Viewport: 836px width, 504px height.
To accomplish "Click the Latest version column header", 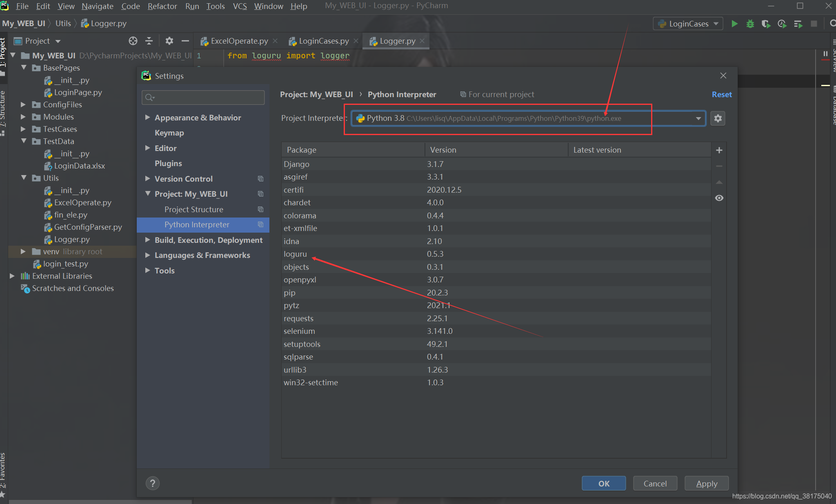I will tap(639, 150).
